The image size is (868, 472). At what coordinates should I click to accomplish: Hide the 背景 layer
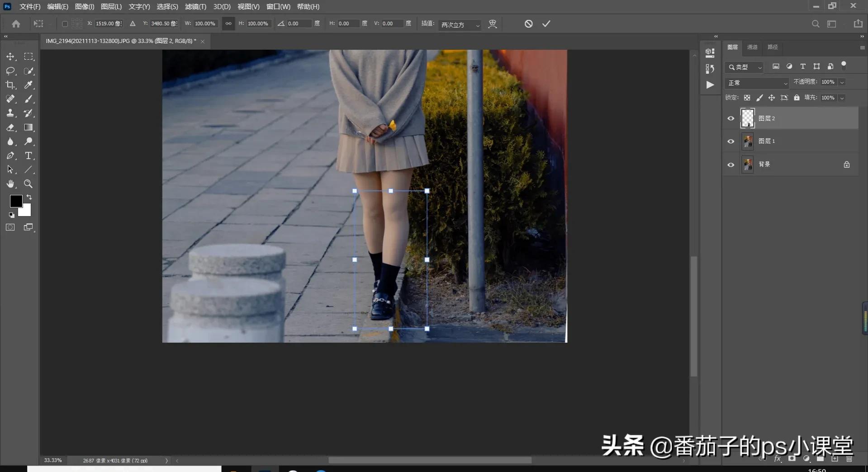pos(730,165)
